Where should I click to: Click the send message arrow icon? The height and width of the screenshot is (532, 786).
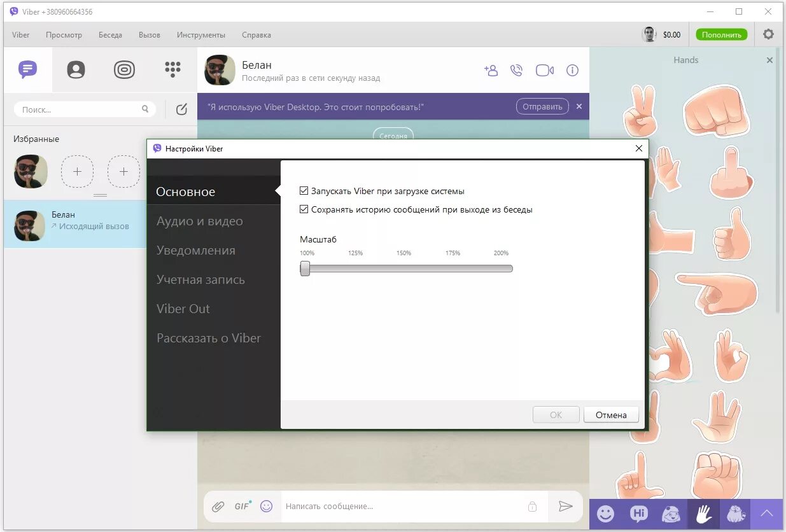(x=565, y=507)
